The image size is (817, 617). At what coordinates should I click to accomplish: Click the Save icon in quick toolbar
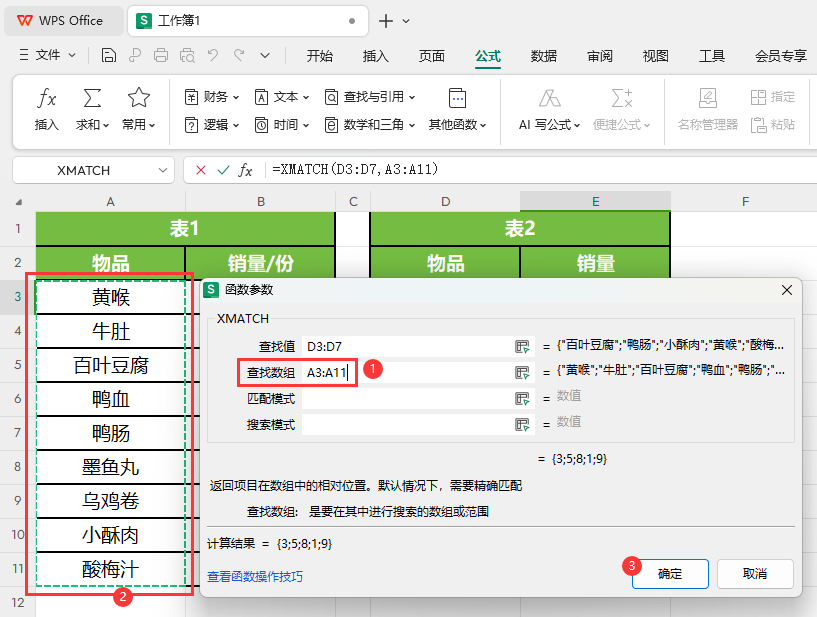(x=108, y=55)
